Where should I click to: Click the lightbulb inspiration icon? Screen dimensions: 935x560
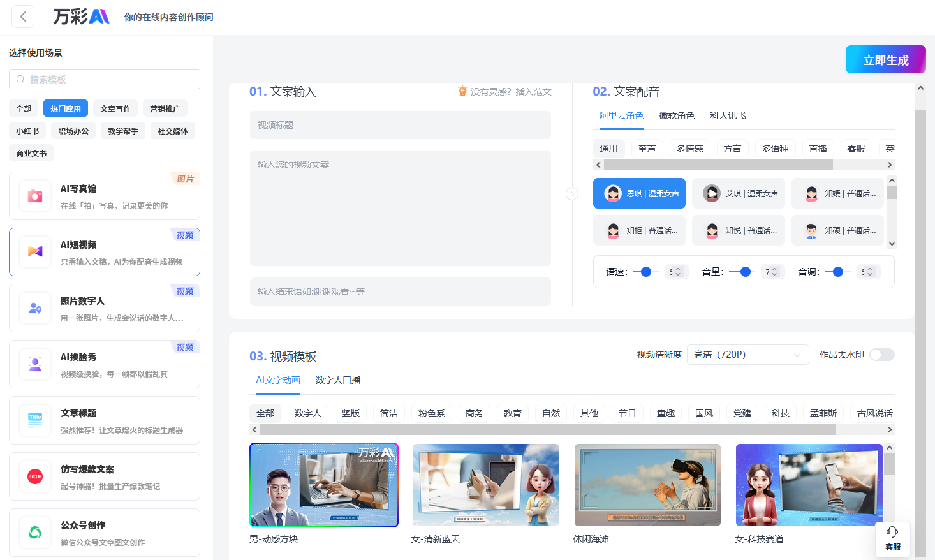(x=463, y=92)
